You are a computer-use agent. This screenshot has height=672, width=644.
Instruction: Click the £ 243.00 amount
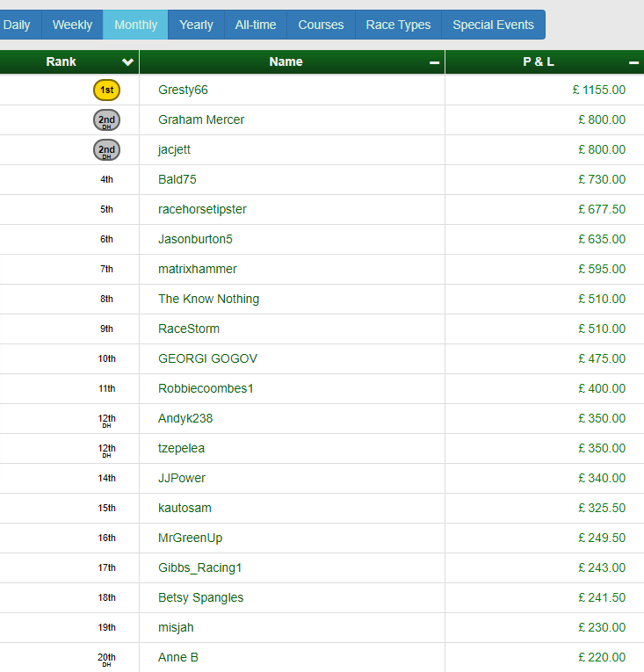pyautogui.click(x=602, y=567)
